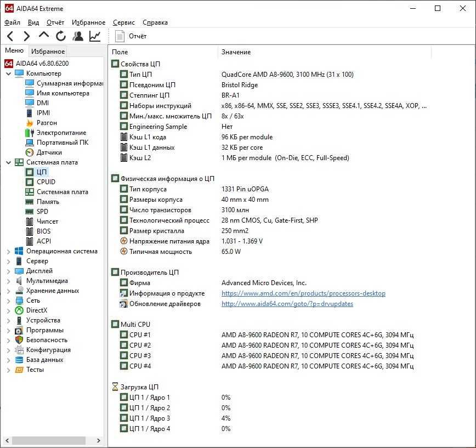Open the AMD processors-desktop product link
476x448 pixels.
click(x=303, y=293)
